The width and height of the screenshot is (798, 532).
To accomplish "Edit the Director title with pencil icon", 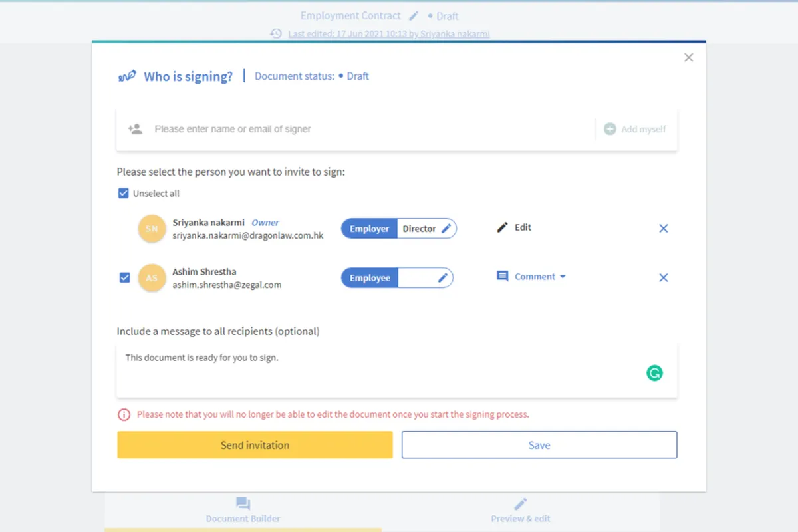I will point(446,229).
